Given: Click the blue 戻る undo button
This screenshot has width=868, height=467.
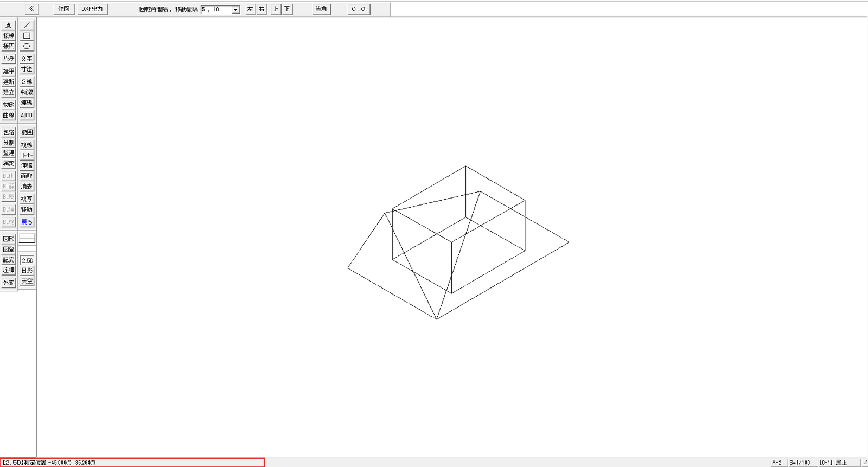Looking at the screenshot, I should (x=27, y=222).
